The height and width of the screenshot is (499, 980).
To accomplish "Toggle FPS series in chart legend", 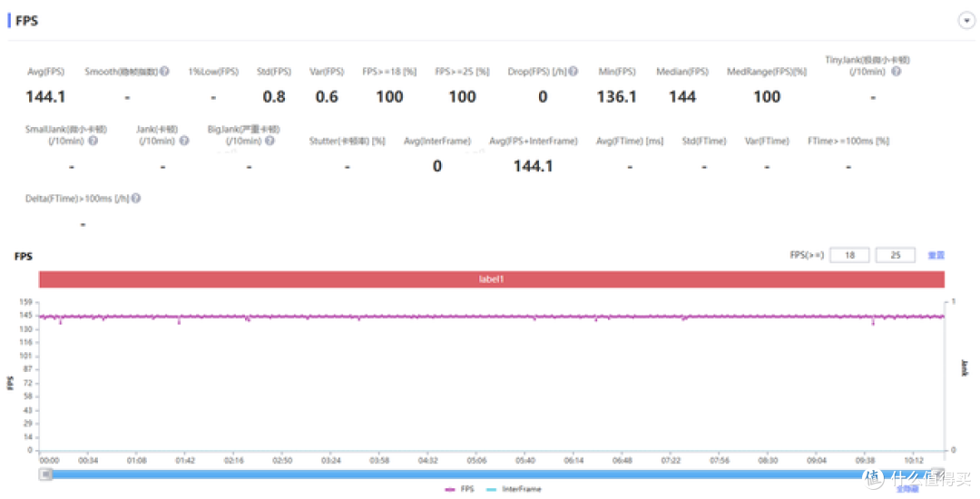I will pyautogui.click(x=459, y=489).
